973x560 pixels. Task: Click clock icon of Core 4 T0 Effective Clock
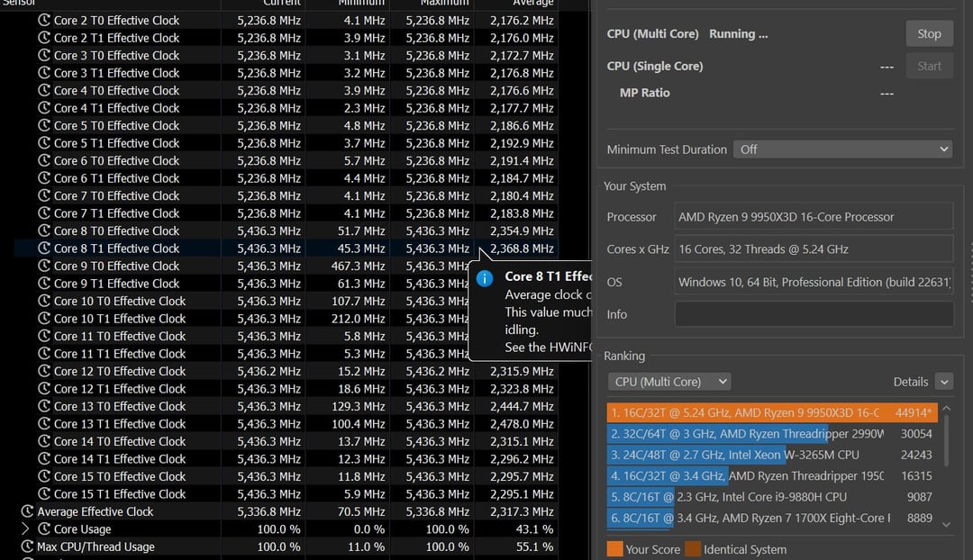point(44,90)
